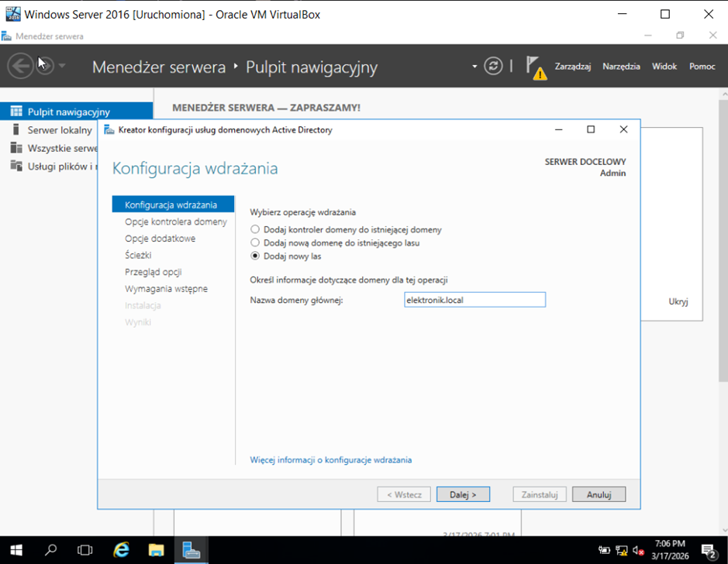Image resolution: width=728 pixels, height=564 pixels.
Task: Select the 'Dodaj nowy las' radio option
Action: coord(255,256)
